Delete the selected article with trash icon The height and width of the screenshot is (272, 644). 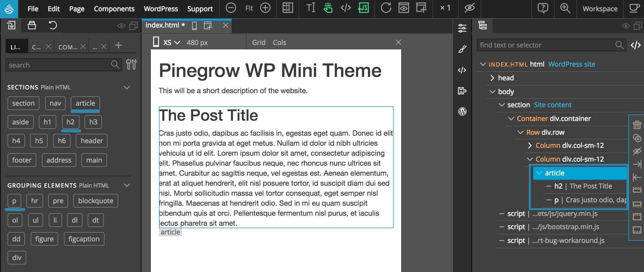pyautogui.click(x=637, y=125)
